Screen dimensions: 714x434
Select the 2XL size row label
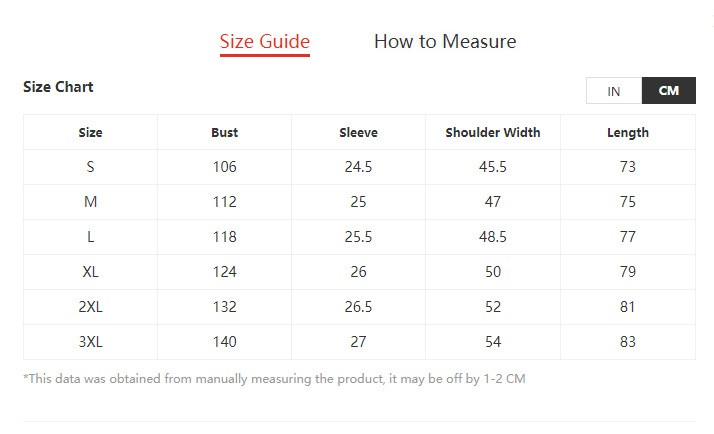pyautogui.click(x=90, y=307)
